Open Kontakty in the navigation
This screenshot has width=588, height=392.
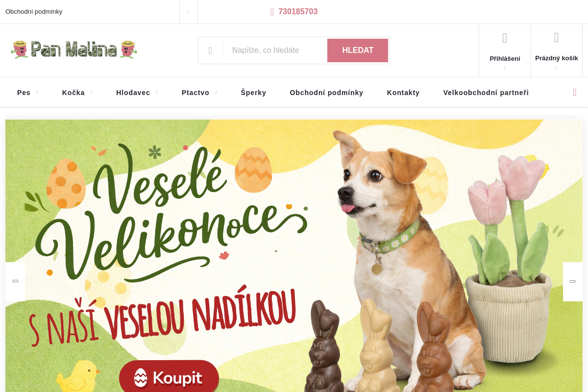pyautogui.click(x=403, y=93)
